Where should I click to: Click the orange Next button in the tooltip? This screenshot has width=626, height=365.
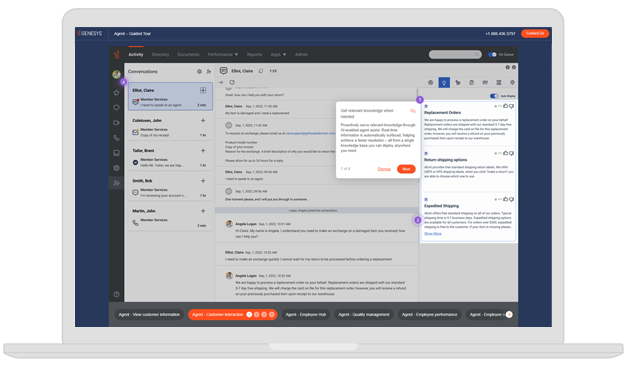click(x=406, y=169)
